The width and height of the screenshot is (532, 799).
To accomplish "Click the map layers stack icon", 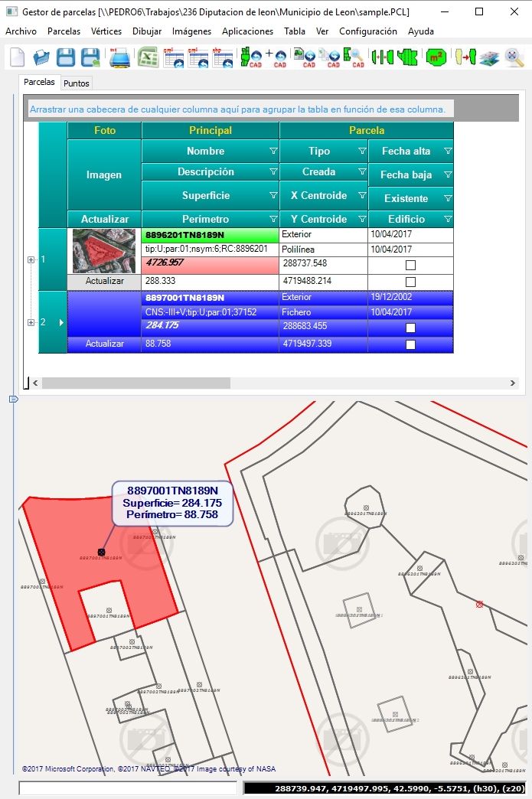I will tap(489, 57).
